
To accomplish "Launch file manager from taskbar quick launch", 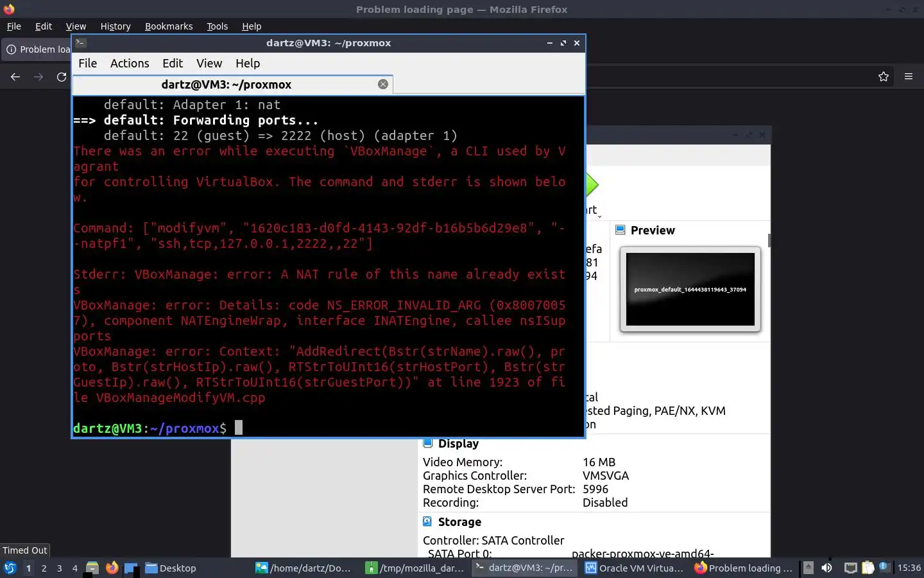I will click(x=92, y=568).
